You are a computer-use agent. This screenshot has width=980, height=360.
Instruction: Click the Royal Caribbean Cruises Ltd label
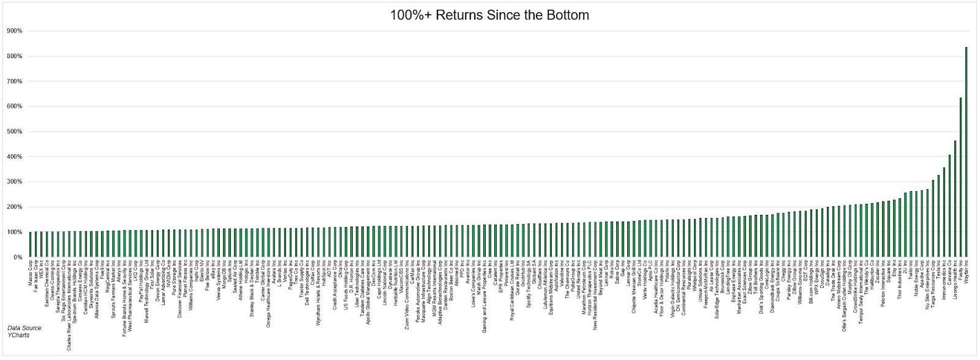pyautogui.click(x=513, y=291)
